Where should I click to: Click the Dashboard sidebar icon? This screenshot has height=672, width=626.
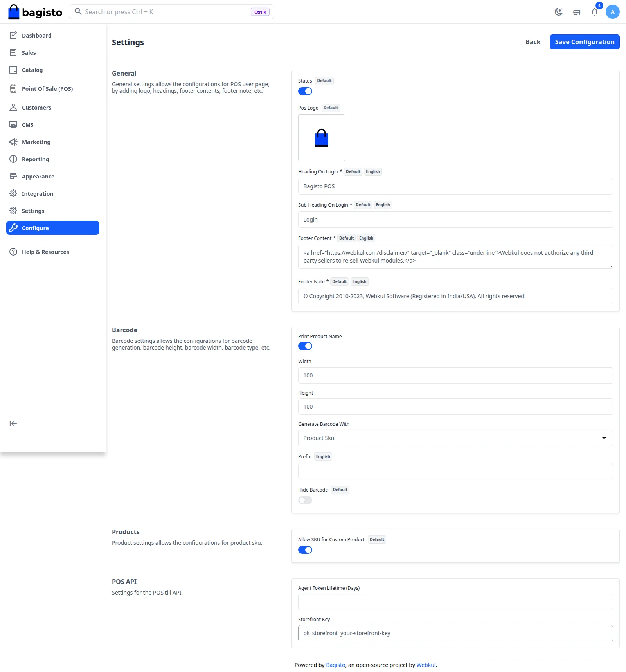point(13,35)
